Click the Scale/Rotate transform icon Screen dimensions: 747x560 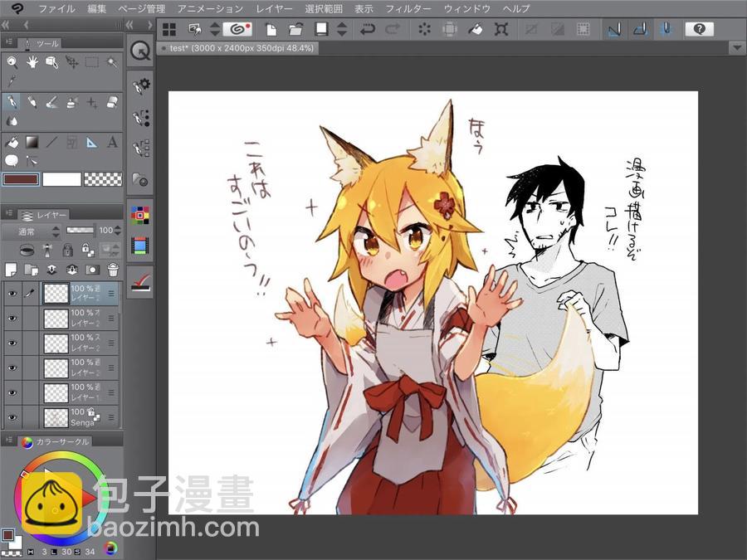(x=500, y=30)
